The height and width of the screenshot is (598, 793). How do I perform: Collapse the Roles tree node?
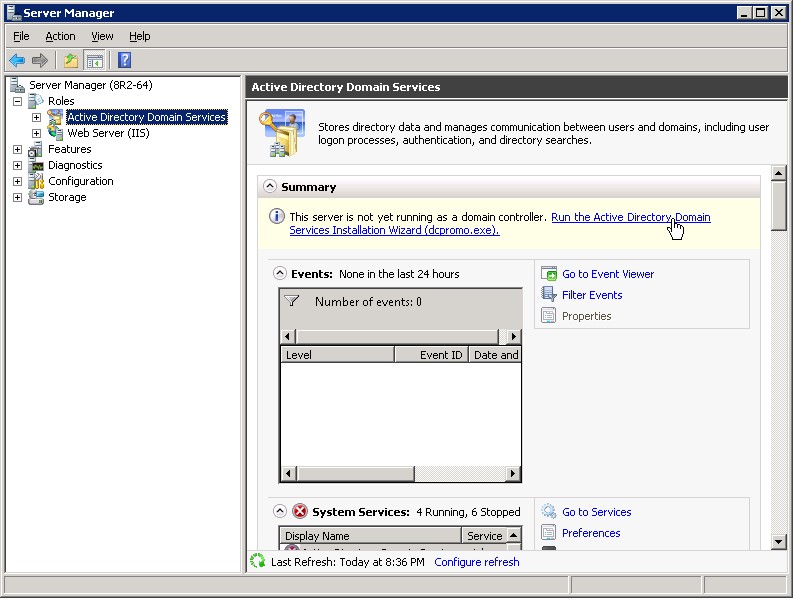click(x=17, y=101)
